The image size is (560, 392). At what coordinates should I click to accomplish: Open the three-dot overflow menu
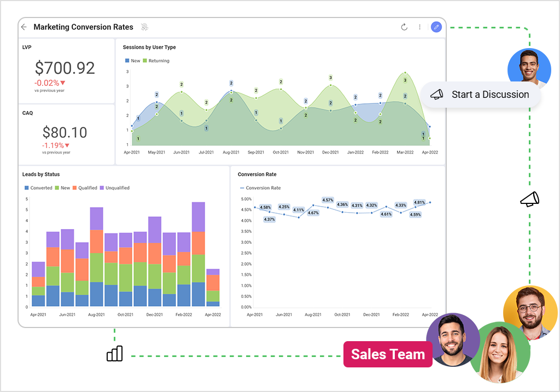point(419,27)
